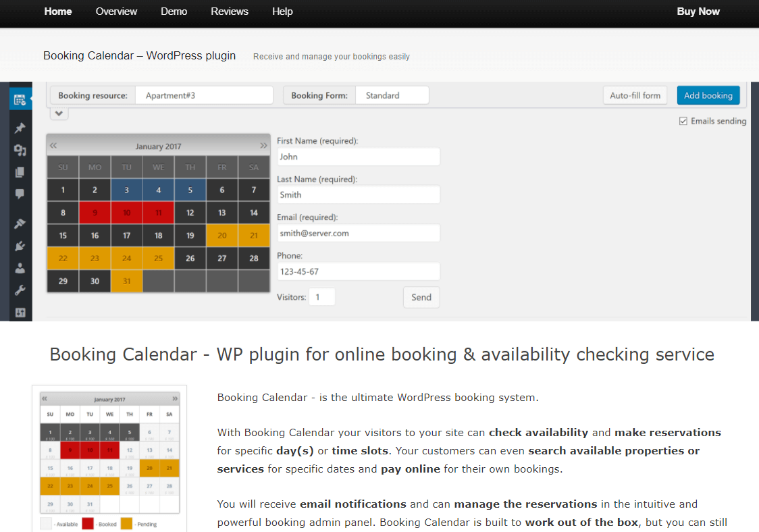Open the Reviews menu item
759x532 pixels.
coord(230,11)
